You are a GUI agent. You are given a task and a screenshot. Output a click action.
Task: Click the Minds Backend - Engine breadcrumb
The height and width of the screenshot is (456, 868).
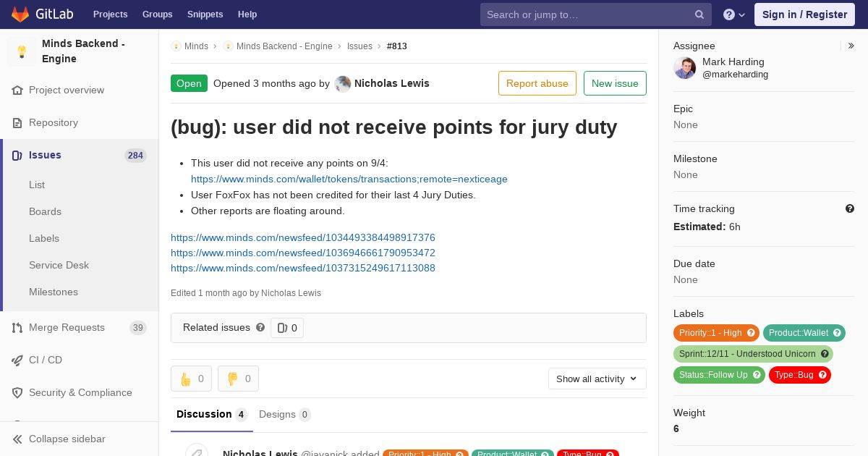click(x=284, y=46)
